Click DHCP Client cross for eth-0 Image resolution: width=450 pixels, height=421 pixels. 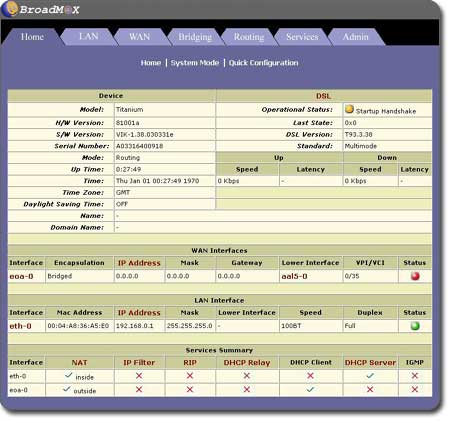pos(310,376)
